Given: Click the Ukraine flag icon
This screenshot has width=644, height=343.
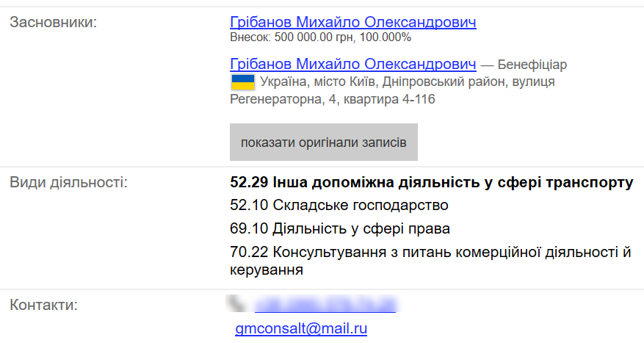Looking at the screenshot, I should click(242, 82).
